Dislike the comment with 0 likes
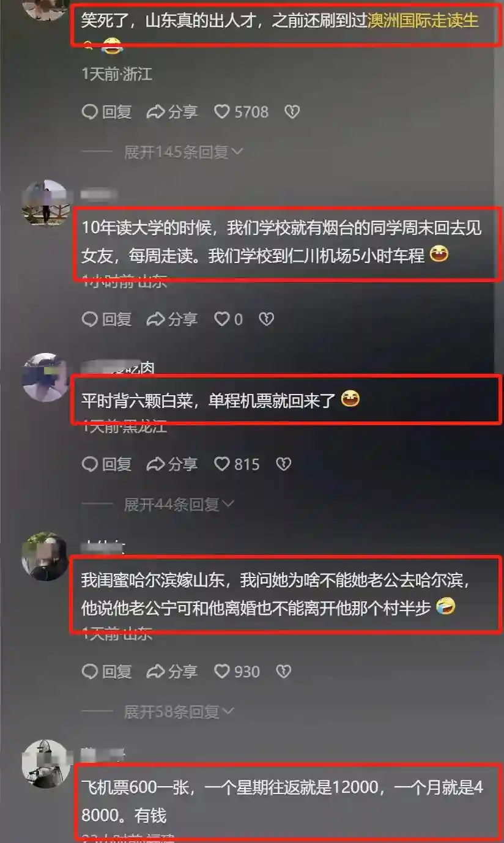The height and width of the screenshot is (843, 504). point(266,319)
